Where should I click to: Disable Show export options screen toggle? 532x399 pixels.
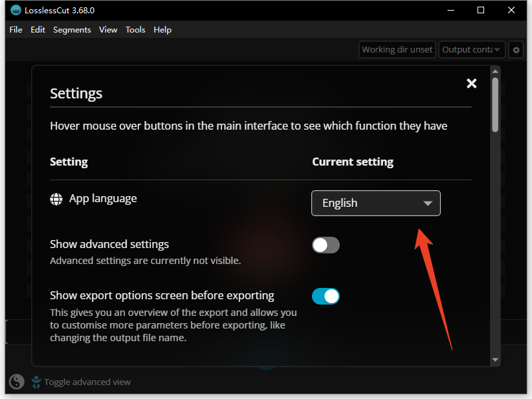pyautogui.click(x=326, y=297)
